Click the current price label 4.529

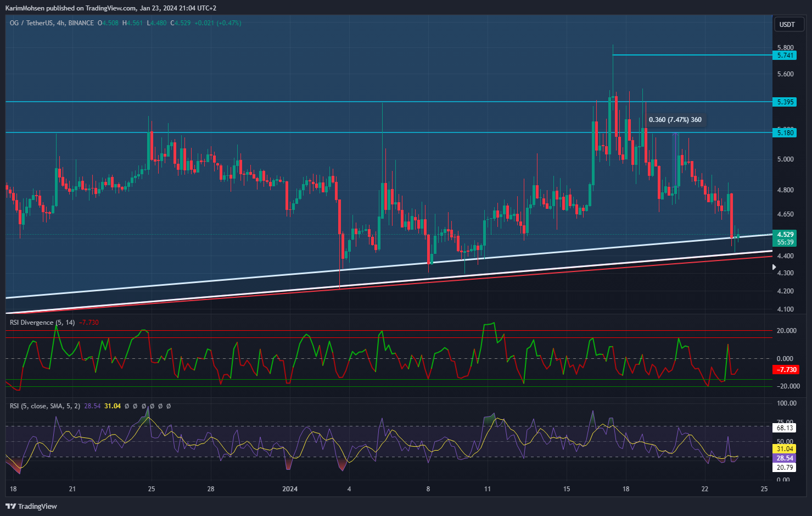(x=784, y=235)
